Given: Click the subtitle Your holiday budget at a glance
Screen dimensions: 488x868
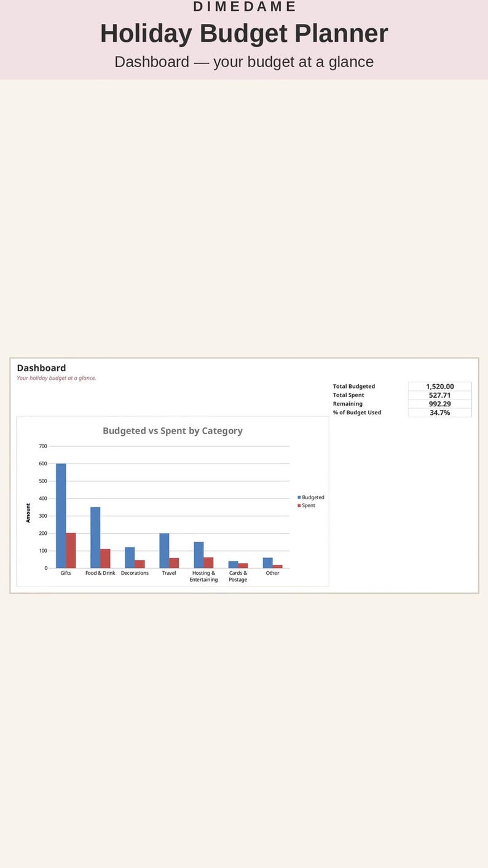Looking at the screenshot, I should point(57,378).
